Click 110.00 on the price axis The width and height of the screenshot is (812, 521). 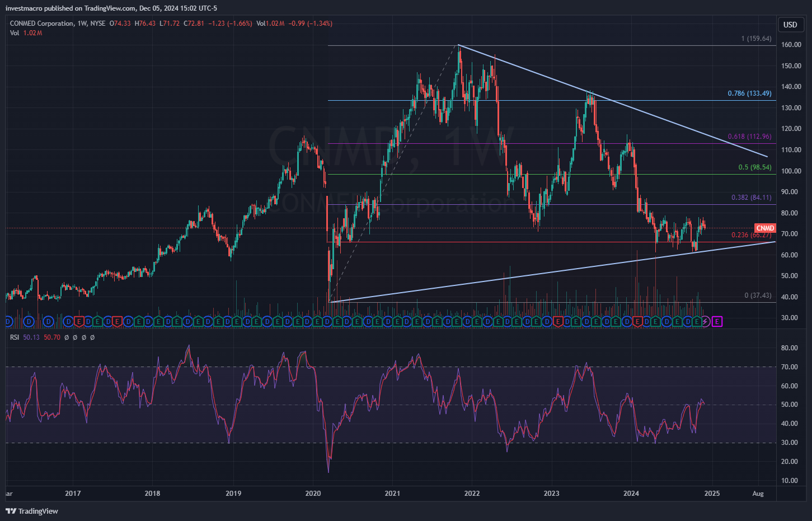(791, 150)
